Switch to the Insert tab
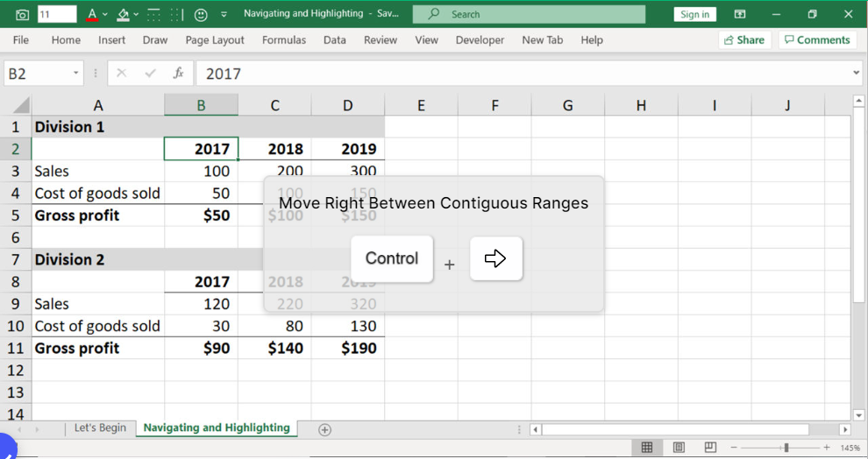The height and width of the screenshot is (459, 868). 112,39
